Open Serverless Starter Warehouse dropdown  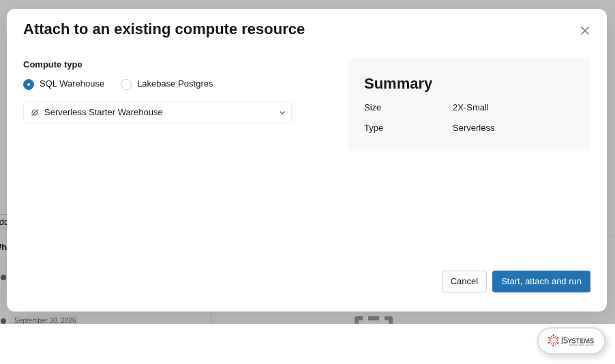(x=157, y=112)
